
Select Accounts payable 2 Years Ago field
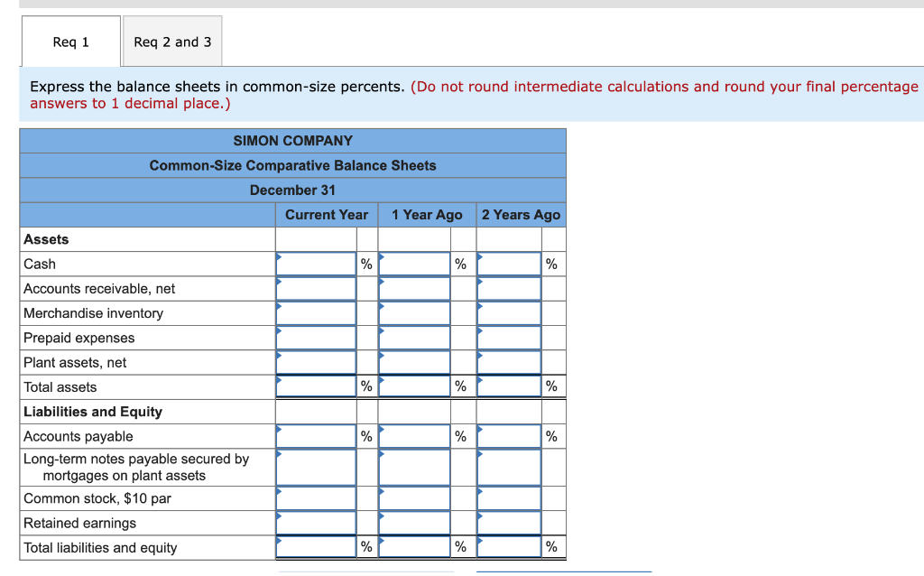click(509, 436)
